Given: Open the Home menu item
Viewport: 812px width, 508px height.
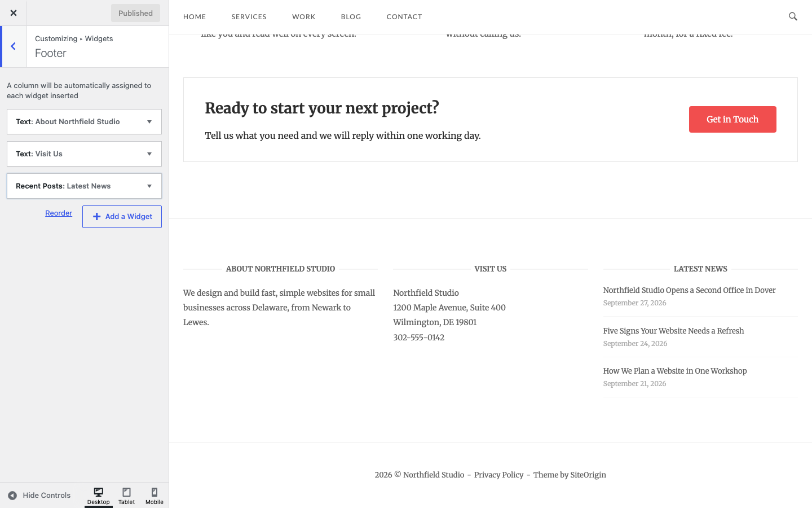Looking at the screenshot, I should tap(195, 17).
